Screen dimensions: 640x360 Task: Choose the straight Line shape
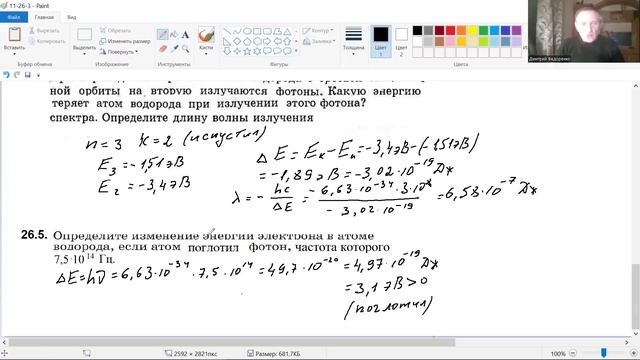(x=227, y=31)
